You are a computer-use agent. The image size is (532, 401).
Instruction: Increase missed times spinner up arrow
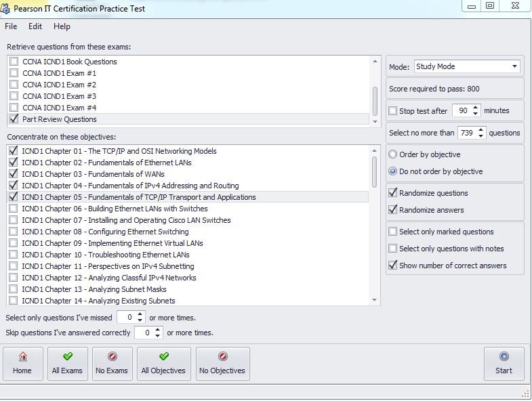click(x=140, y=314)
